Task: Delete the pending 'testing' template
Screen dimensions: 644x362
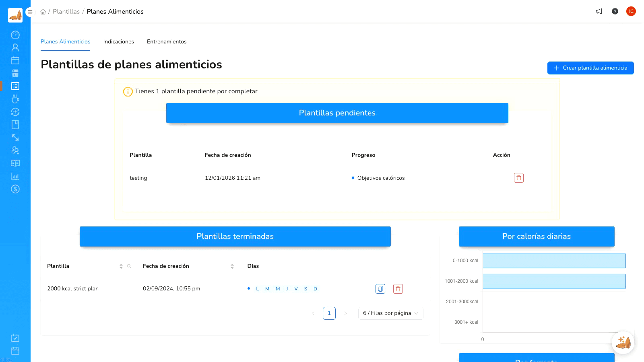Action: click(519, 178)
